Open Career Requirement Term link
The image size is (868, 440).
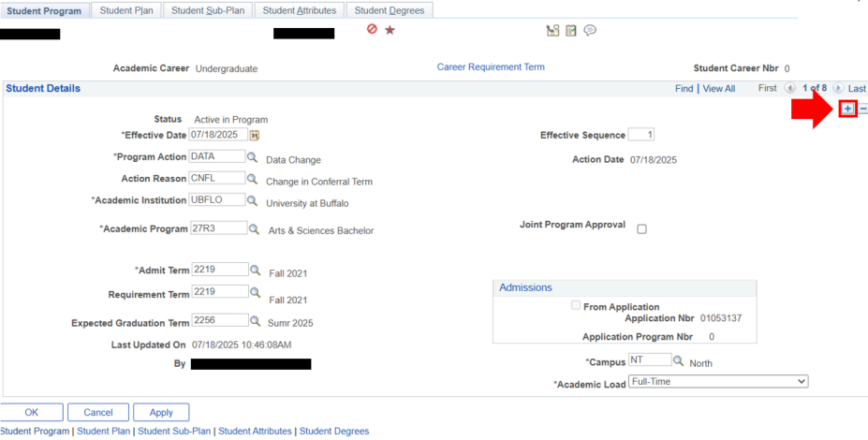(491, 67)
